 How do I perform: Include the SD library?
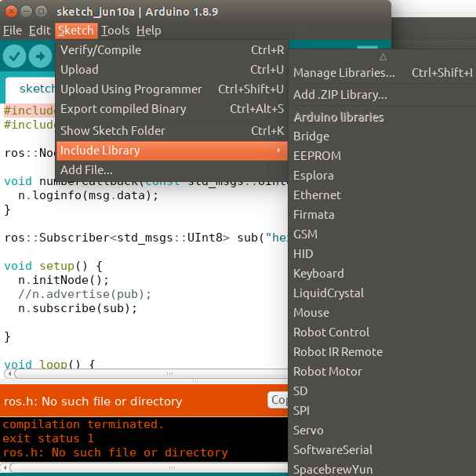(383, 391)
